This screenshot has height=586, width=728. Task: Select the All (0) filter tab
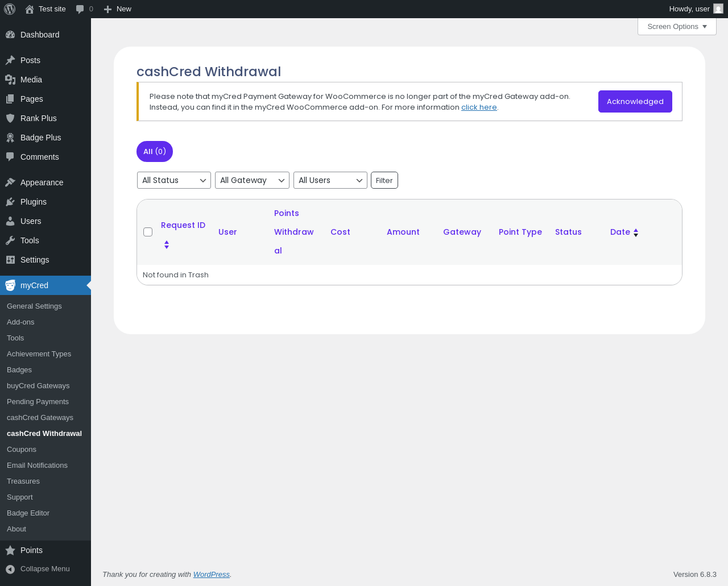click(155, 152)
